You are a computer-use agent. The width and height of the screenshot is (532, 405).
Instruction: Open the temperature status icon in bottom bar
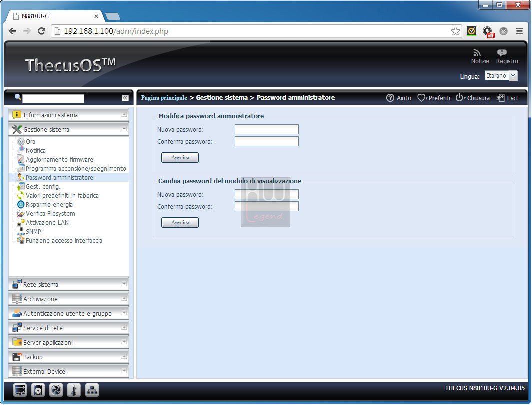pyautogui.click(x=74, y=390)
